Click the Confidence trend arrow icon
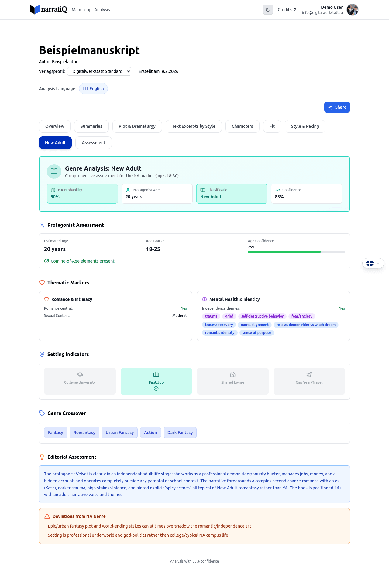The image size is (389, 588). [x=277, y=190]
